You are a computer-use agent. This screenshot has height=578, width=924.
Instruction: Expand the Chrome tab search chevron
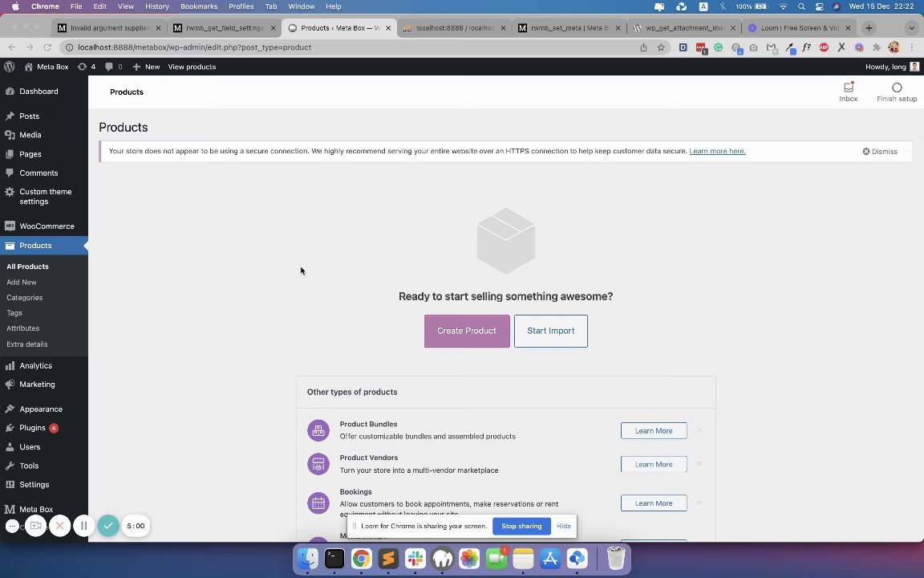point(912,28)
